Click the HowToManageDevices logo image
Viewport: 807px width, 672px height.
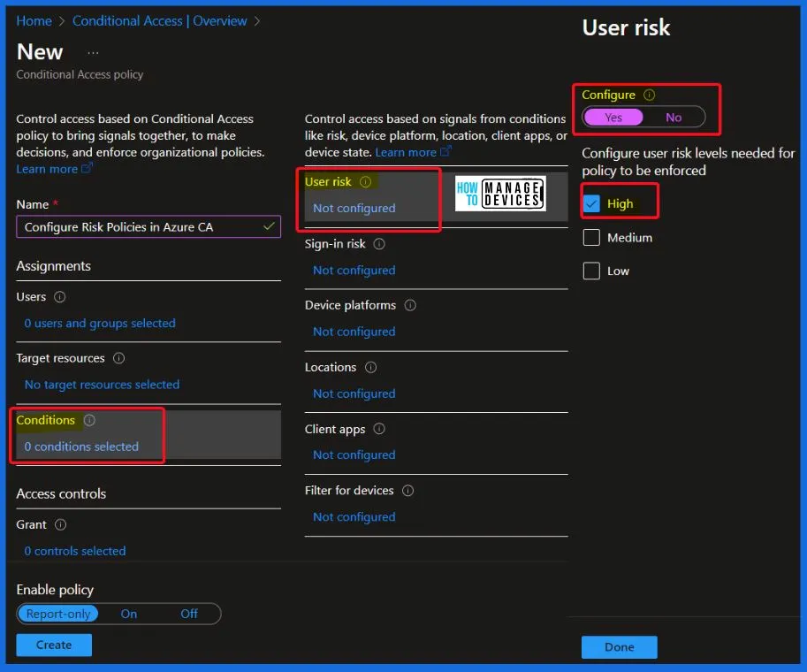point(500,193)
